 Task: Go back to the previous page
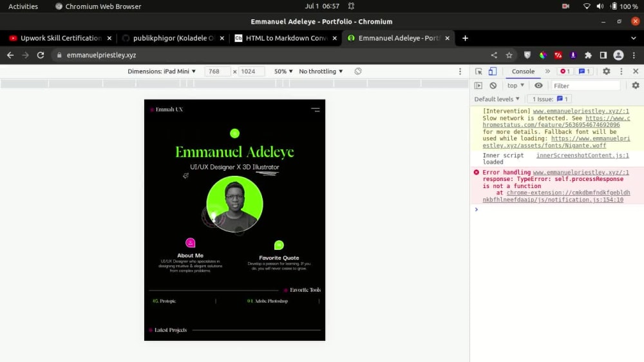click(10, 55)
